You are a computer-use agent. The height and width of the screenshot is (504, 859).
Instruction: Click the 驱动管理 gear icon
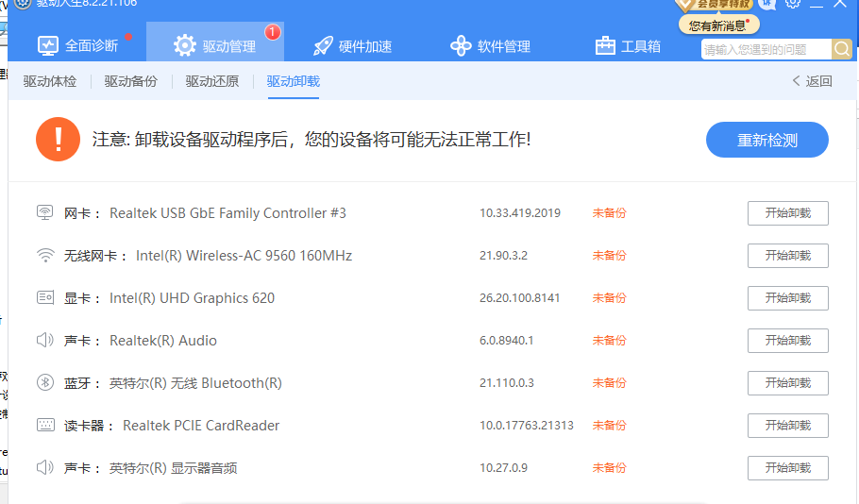185,45
